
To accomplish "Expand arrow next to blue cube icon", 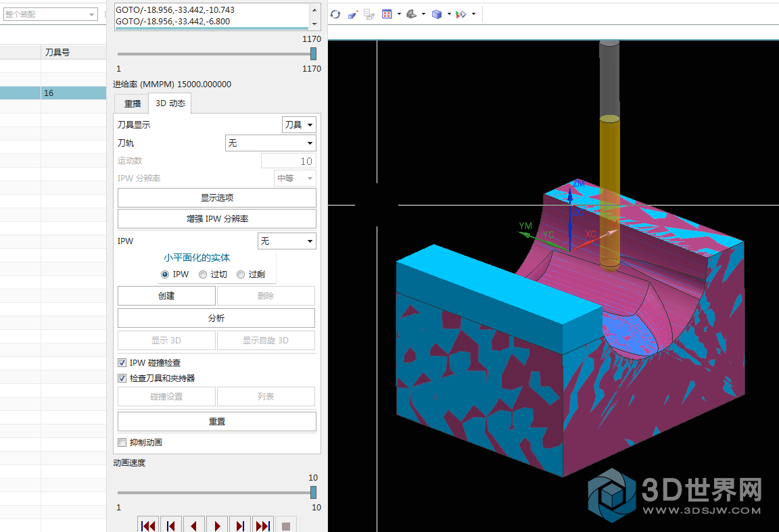I will click(x=448, y=14).
